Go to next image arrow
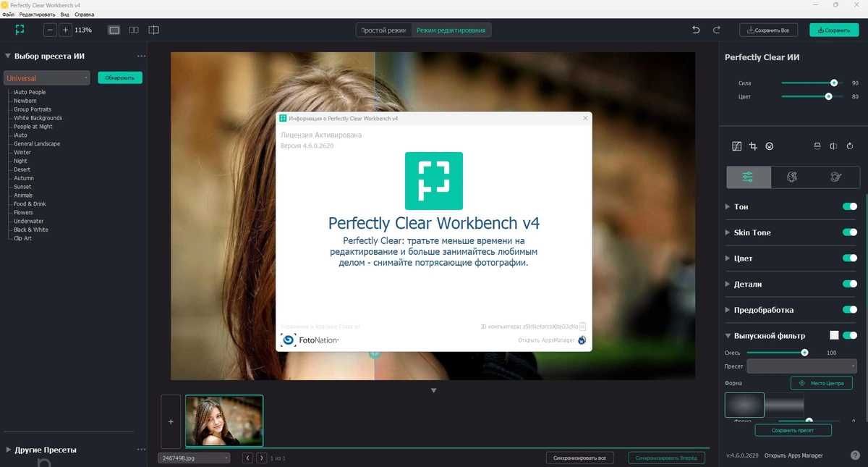The height and width of the screenshot is (467, 868). tap(261, 458)
